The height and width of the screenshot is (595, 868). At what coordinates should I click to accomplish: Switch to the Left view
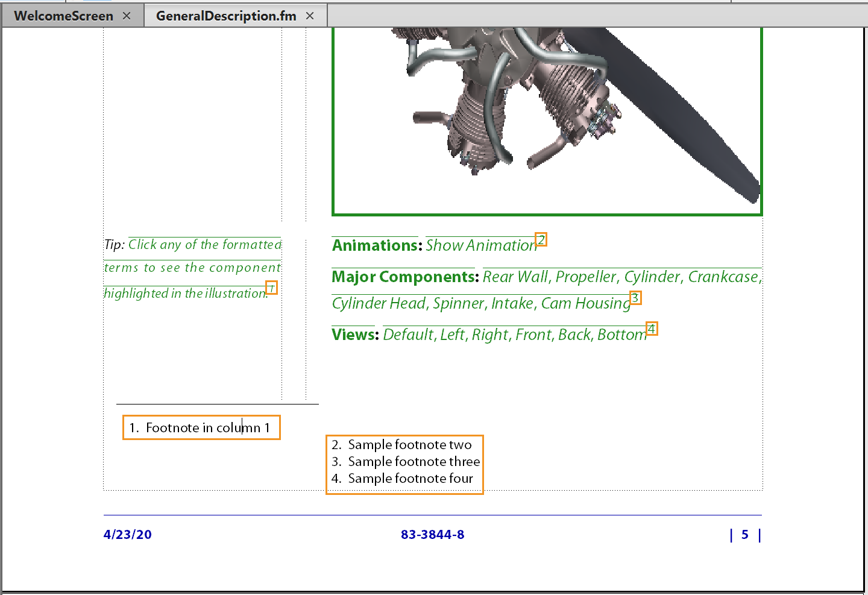click(x=451, y=335)
